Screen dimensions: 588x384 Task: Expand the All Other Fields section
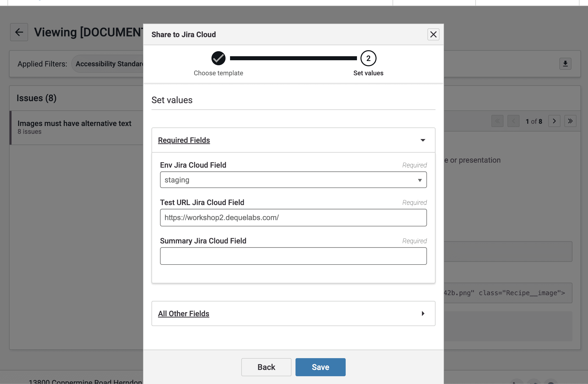423,313
